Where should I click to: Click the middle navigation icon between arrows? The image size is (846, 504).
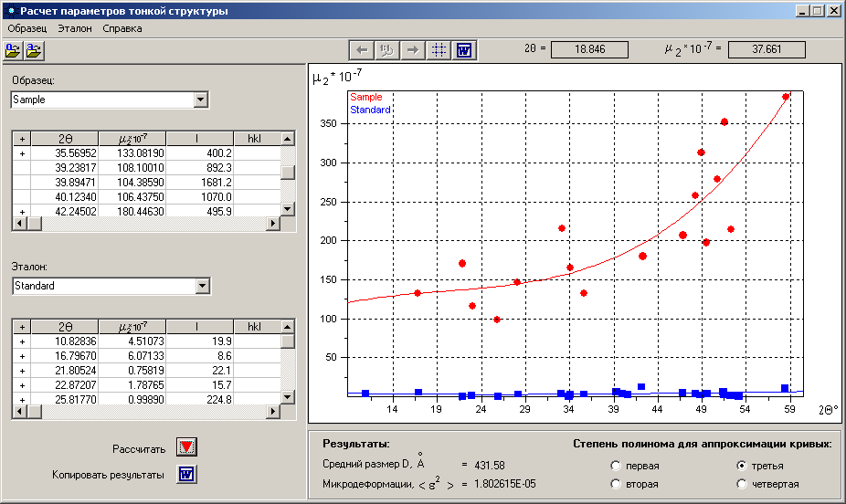(x=388, y=50)
